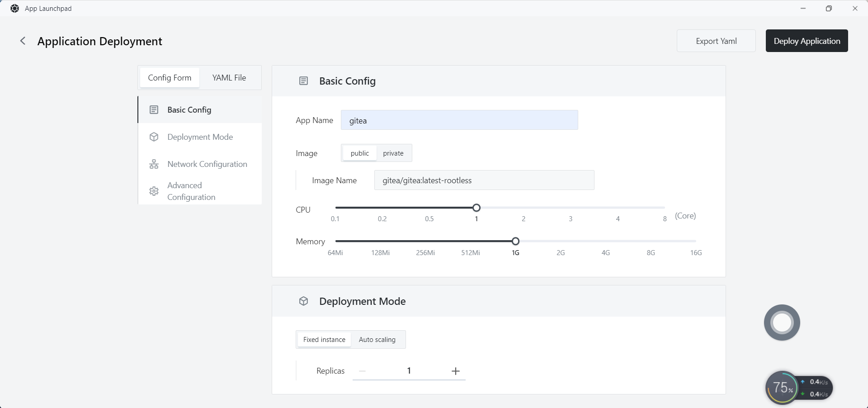
Task: Click the Advanced Configuration gear icon
Action: coord(154,191)
